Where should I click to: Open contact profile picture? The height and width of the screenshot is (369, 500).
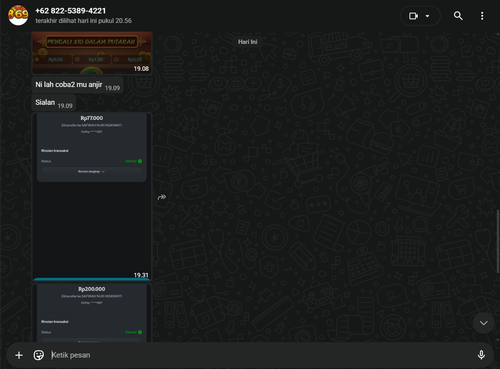tap(18, 15)
